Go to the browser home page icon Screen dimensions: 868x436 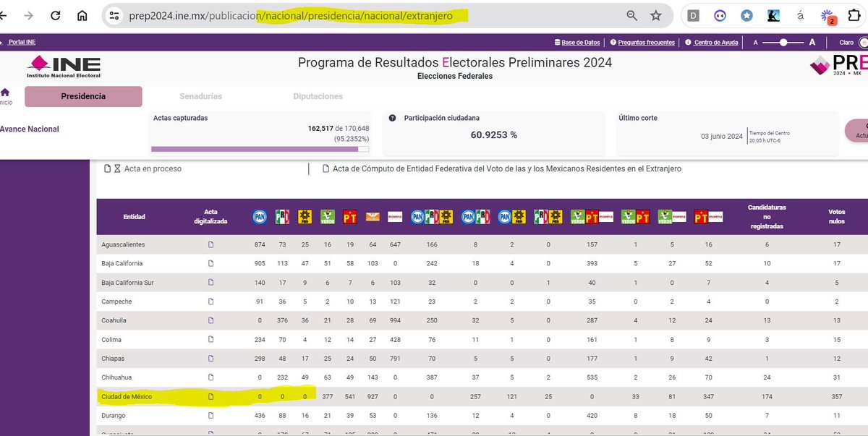[82, 15]
